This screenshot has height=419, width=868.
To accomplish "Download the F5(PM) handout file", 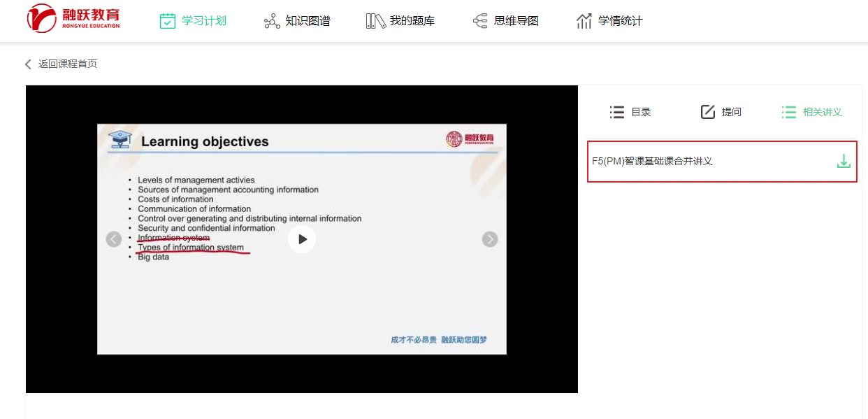I will [x=844, y=162].
